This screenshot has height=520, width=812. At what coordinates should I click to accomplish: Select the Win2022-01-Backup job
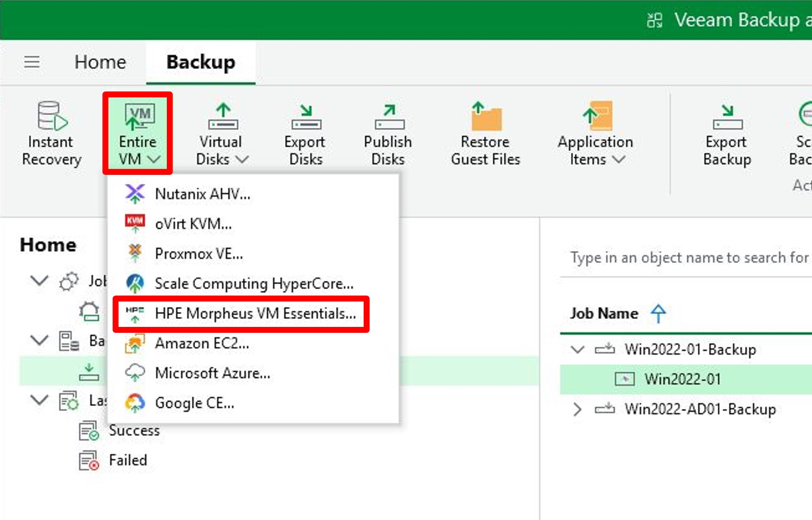(690, 349)
